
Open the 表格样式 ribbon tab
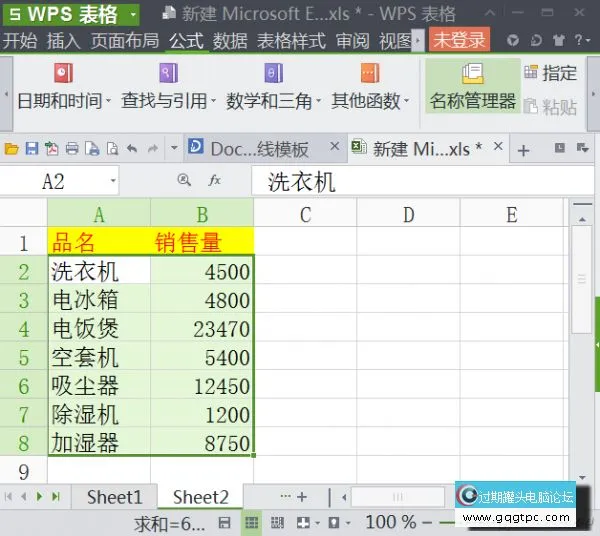coord(291,41)
